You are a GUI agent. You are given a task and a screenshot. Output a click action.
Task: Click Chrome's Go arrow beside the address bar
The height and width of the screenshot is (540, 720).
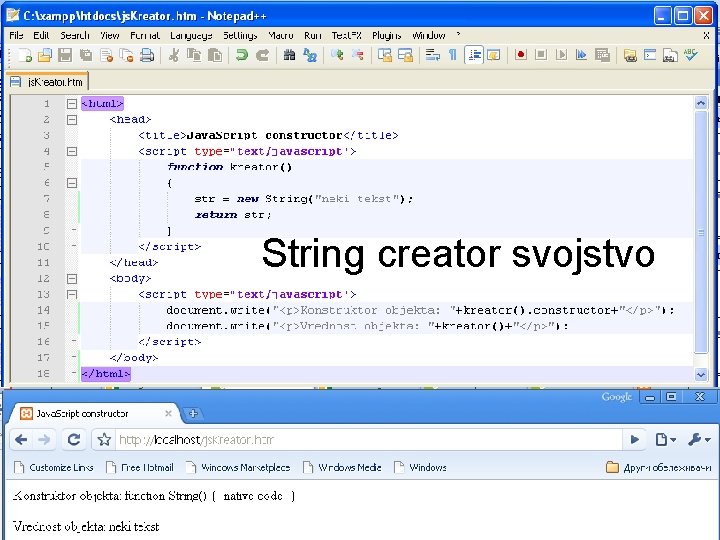click(635, 440)
